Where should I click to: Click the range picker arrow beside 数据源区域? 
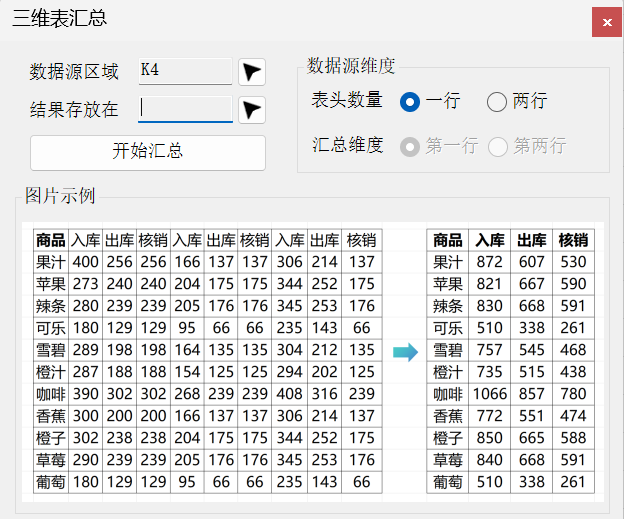[x=252, y=72]
